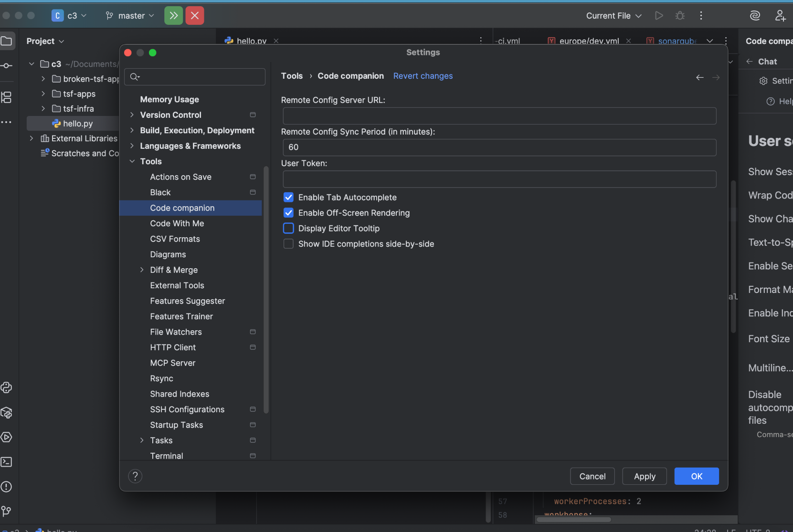The width and height of the screenshot is (793, 532).
Task: Focus the Remote Config Server URL field
Action: 499,116
